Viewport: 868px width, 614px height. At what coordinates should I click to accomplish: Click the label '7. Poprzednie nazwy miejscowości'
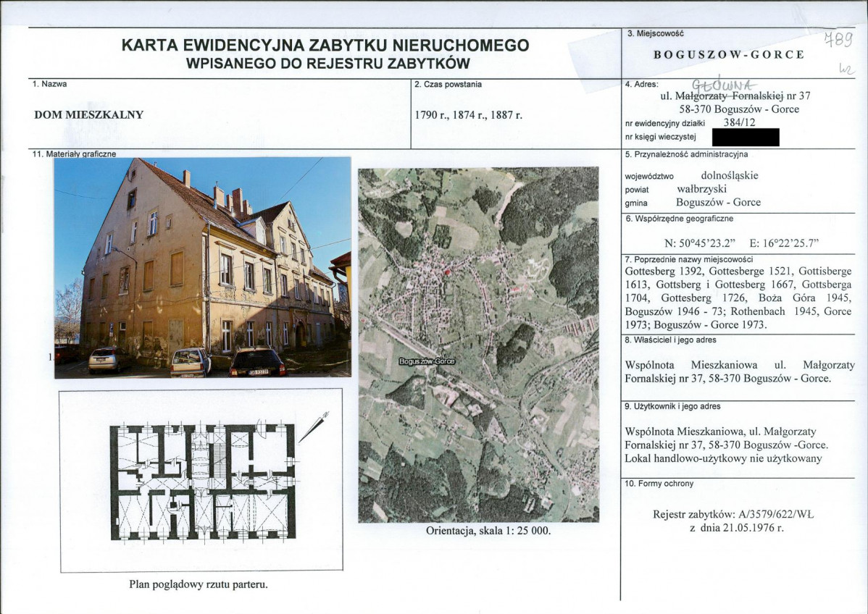(688, 259)
